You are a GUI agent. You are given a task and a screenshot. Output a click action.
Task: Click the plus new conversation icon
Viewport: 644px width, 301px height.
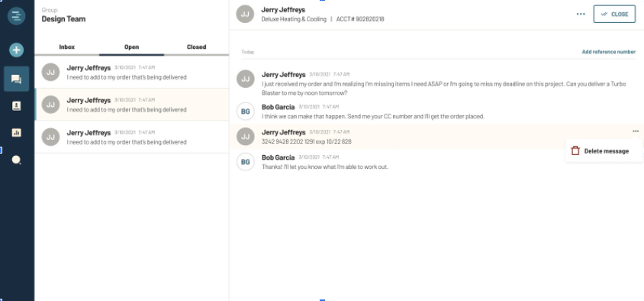[x=17, y=50]
